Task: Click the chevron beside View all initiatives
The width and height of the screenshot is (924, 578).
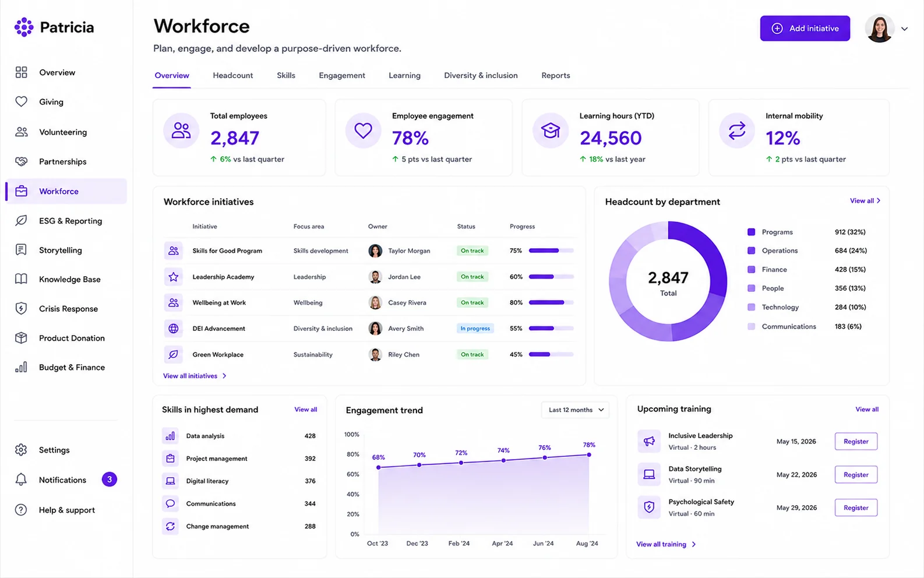Action: [x=224, y=376]
